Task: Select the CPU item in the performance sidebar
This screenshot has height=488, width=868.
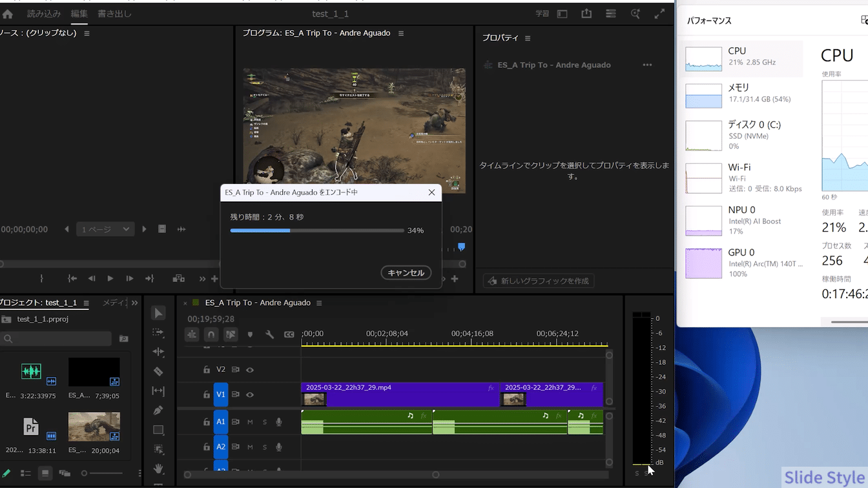Action: tap(741, 57)
